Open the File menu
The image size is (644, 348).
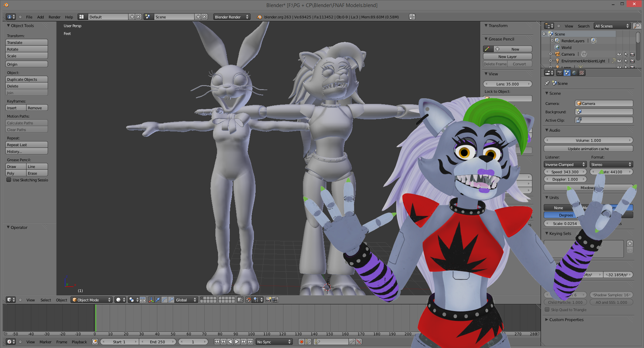(29, 17)
